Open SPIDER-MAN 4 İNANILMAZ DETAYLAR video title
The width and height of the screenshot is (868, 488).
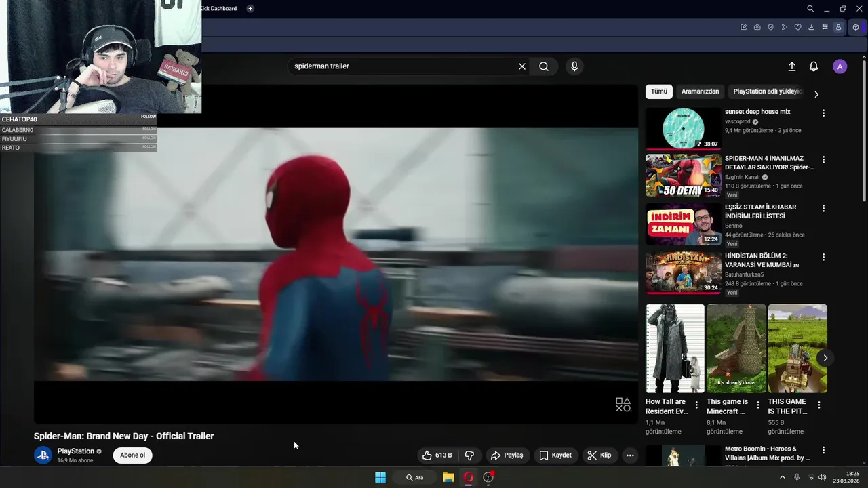(770, 163)
